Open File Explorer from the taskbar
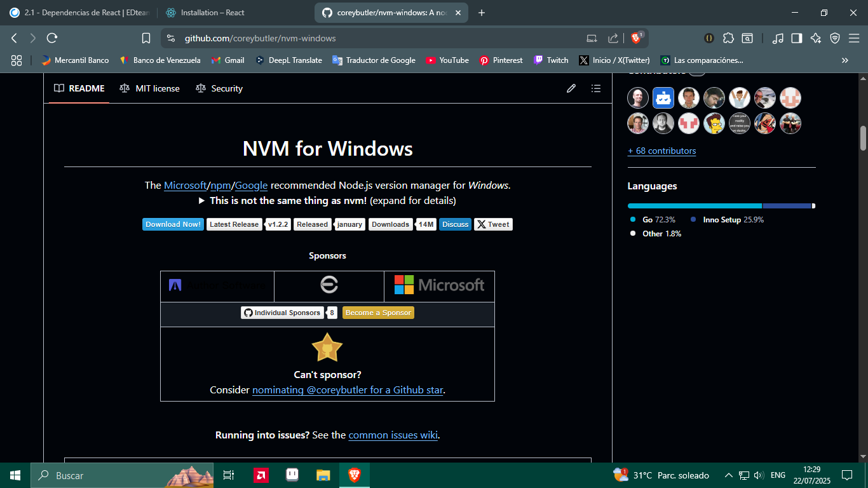868x488 pixels. click(x=323, y=475)
